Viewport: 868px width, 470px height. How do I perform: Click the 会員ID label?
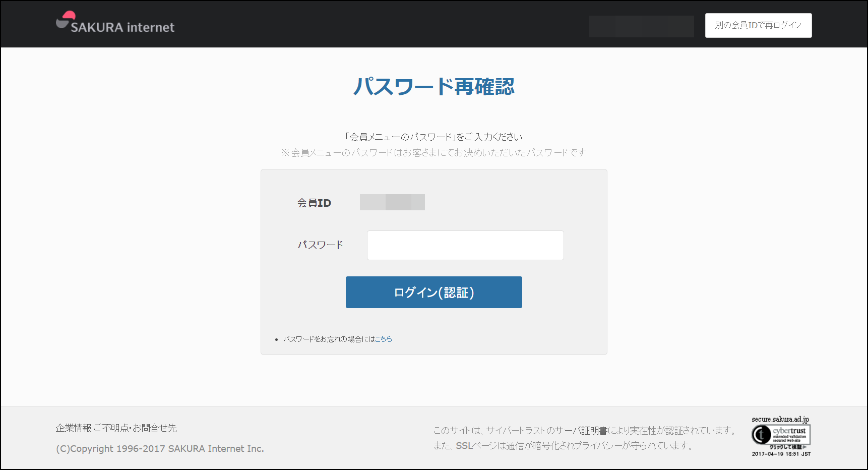click(x=314, y=203)
